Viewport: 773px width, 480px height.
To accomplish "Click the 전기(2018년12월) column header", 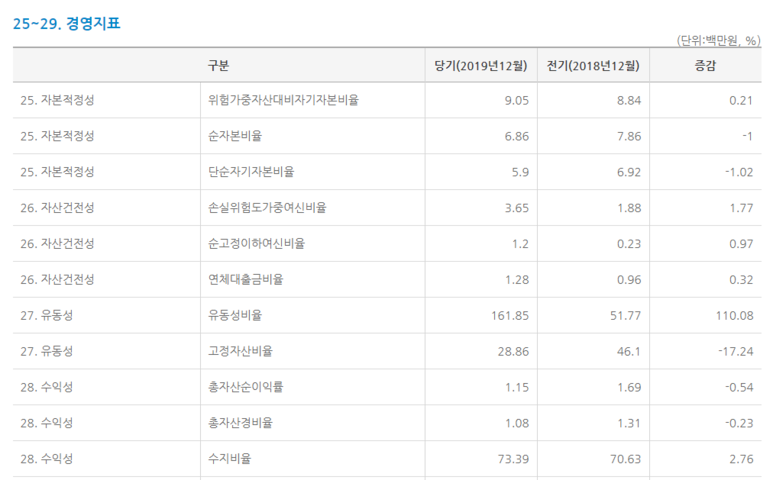I will click(593, 66).
